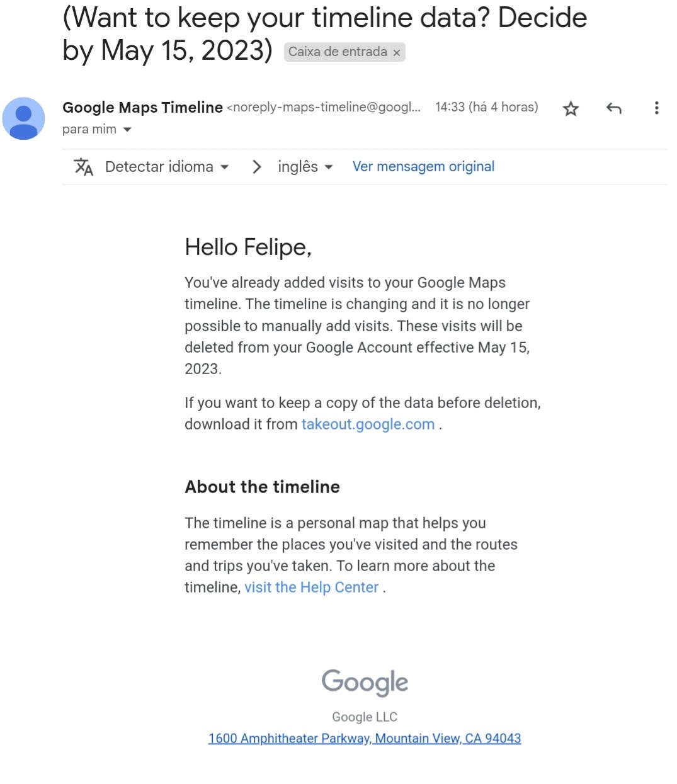Click the reply arrow icon
This screenshot has height=784, width=677.
click(x=614, y=108)
